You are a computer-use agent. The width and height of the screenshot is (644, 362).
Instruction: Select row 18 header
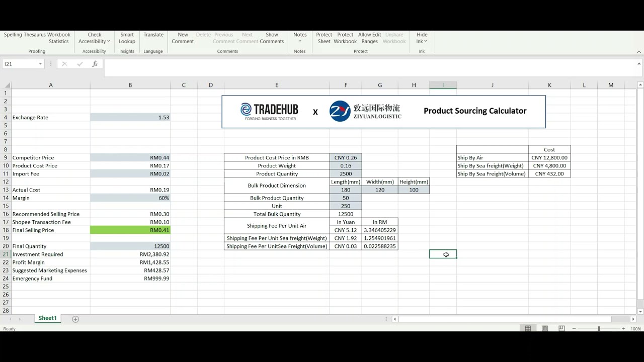[6, 230]
